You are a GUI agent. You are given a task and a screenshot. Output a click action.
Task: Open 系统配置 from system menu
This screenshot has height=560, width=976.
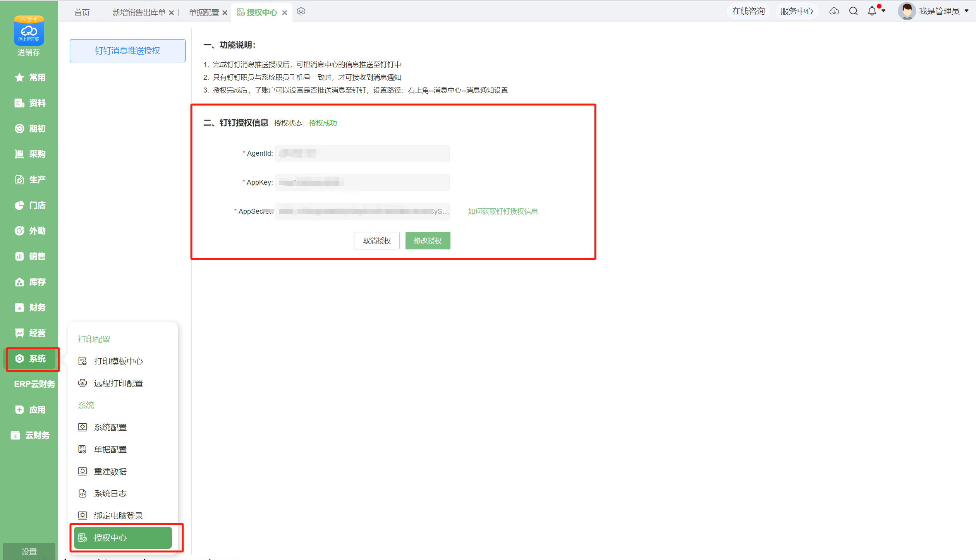coord(123,428)
